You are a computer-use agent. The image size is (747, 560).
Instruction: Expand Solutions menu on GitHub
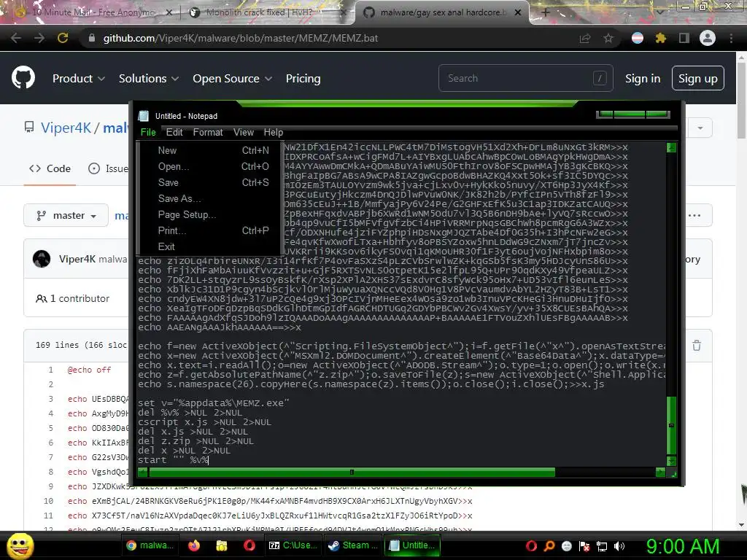149,78
